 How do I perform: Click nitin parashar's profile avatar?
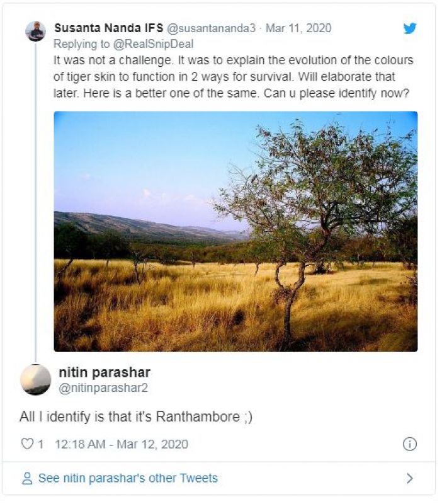[36, 379]
